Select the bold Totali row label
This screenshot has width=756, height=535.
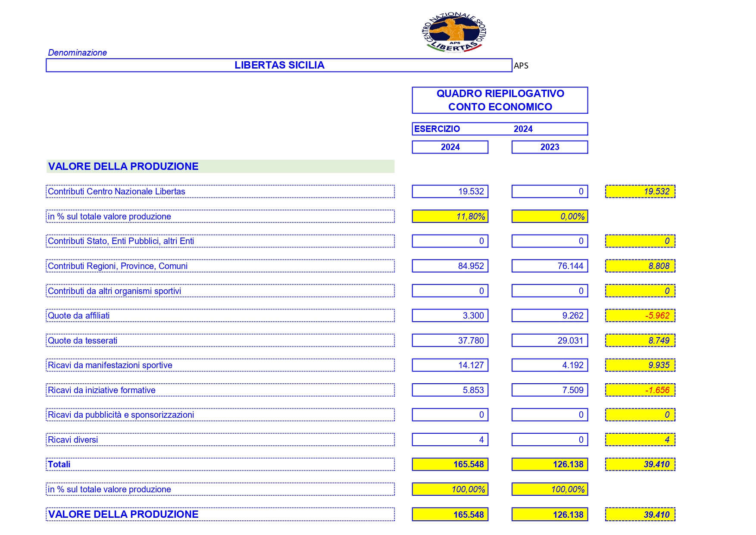pos(220,464)
